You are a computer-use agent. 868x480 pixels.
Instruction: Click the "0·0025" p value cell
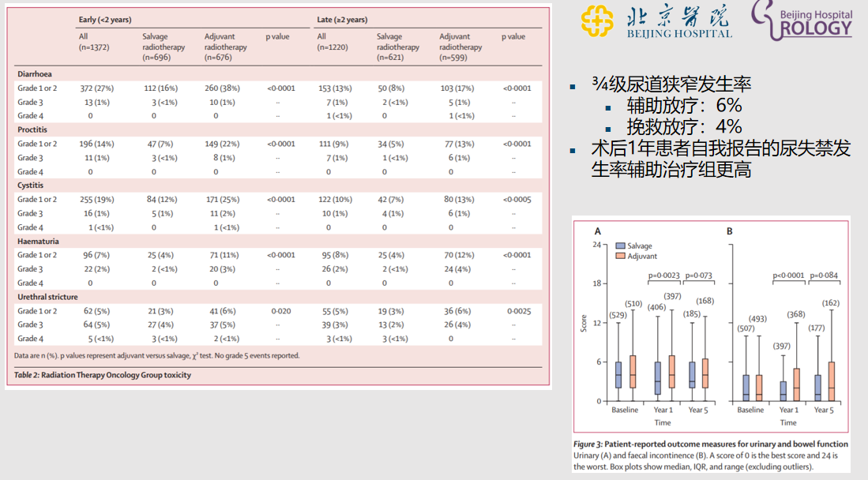[519, 311]
